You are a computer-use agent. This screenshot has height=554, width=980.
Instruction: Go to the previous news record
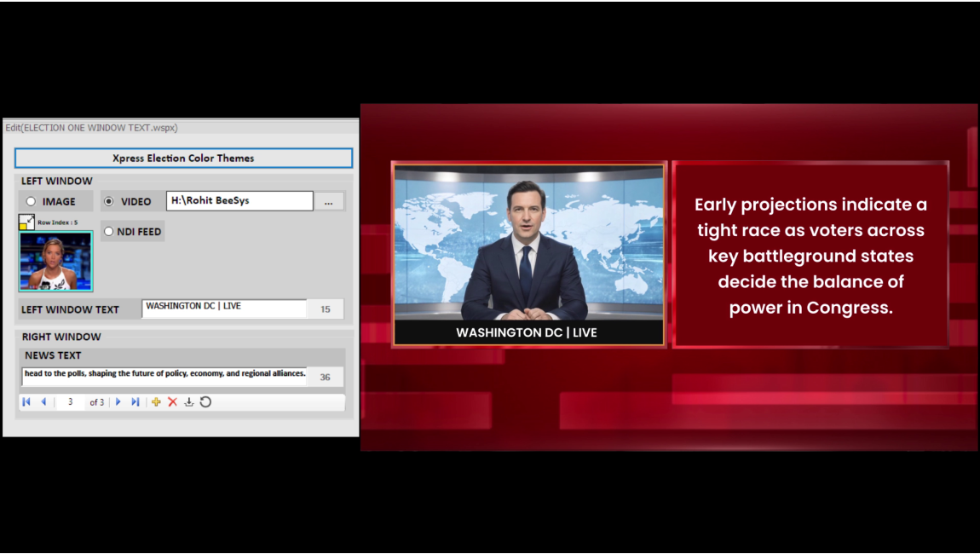pyautogui.click(x=43, y=402)
